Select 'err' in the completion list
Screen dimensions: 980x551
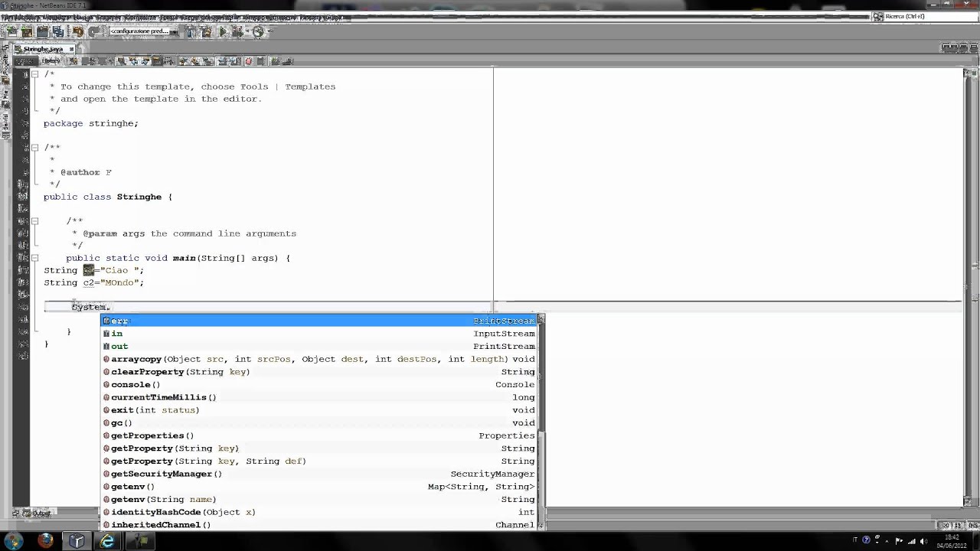pyautogui.click(x=319, y=321)
